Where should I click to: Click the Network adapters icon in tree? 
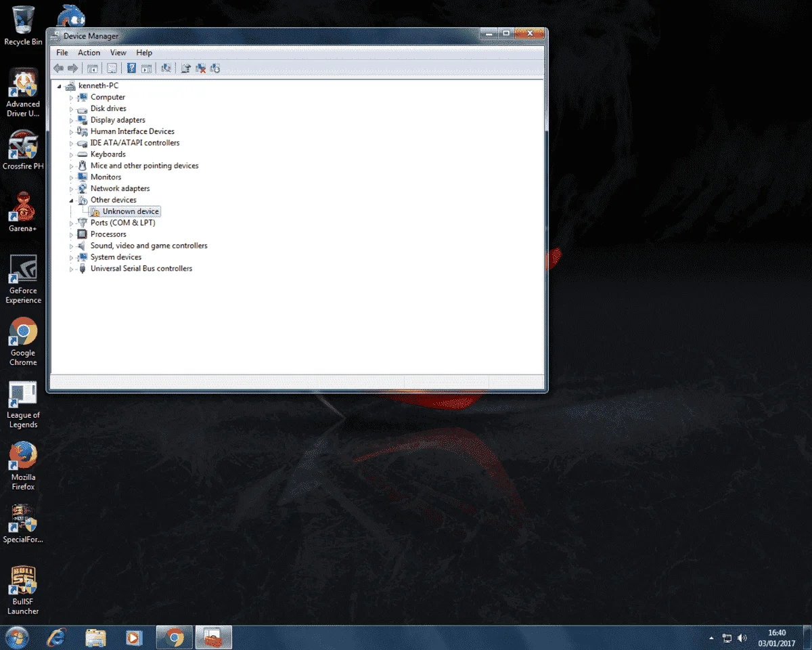(83, 189)
